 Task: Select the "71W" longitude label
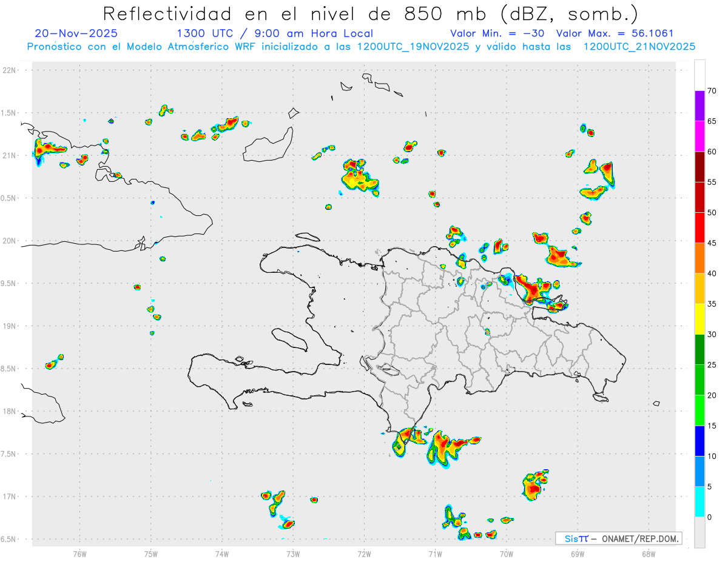point(435,554)
